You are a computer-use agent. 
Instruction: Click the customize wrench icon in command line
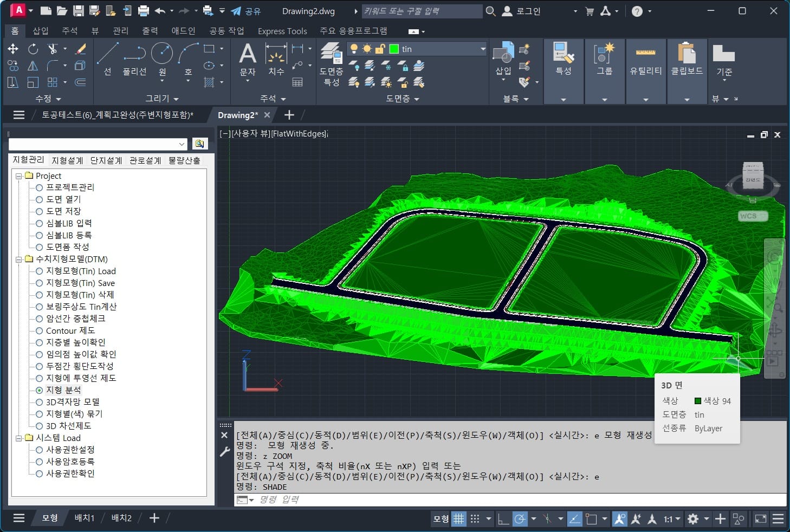click(225, 452)
